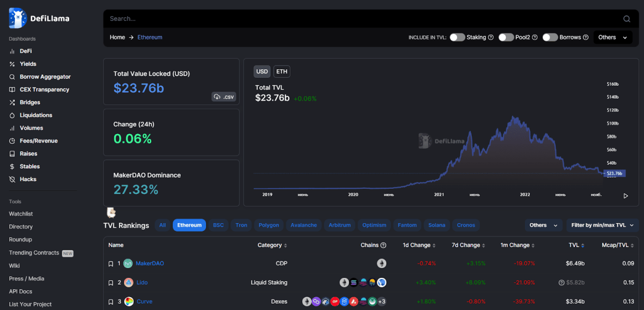Switch chart denomination to USD

pos(262,71)
